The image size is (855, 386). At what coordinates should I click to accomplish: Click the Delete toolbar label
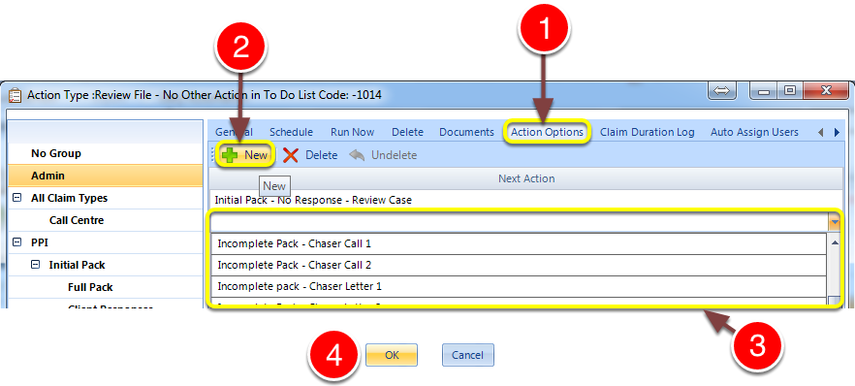[321, 155]
